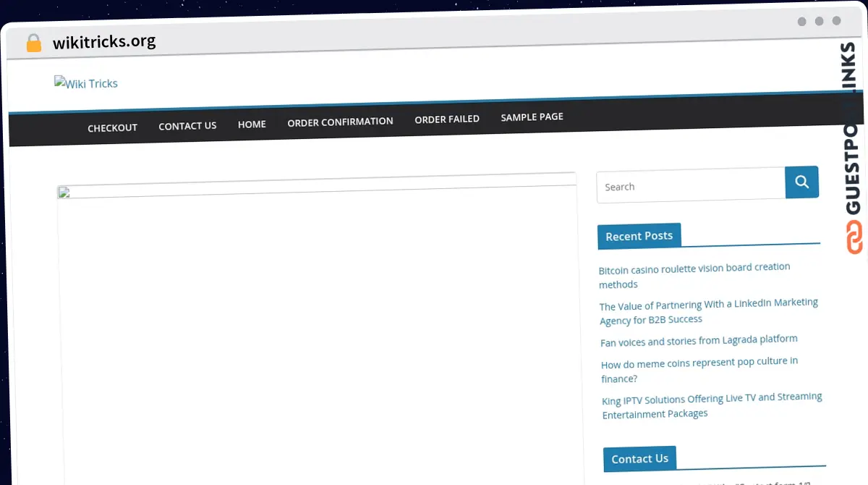Open the Bitcoin casino roulette post
The width and height of the screenshot is (868, 485).
(x=694, y=275)
